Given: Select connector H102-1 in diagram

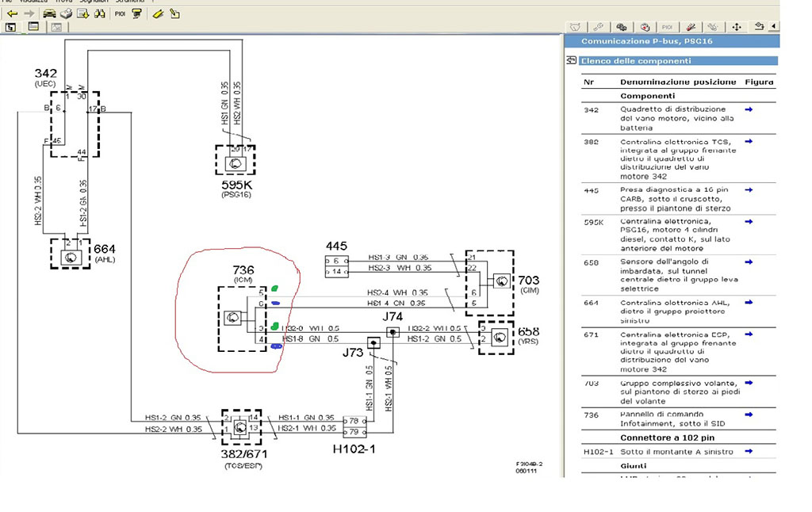Looking at the screenshot, I should (354, 426).
